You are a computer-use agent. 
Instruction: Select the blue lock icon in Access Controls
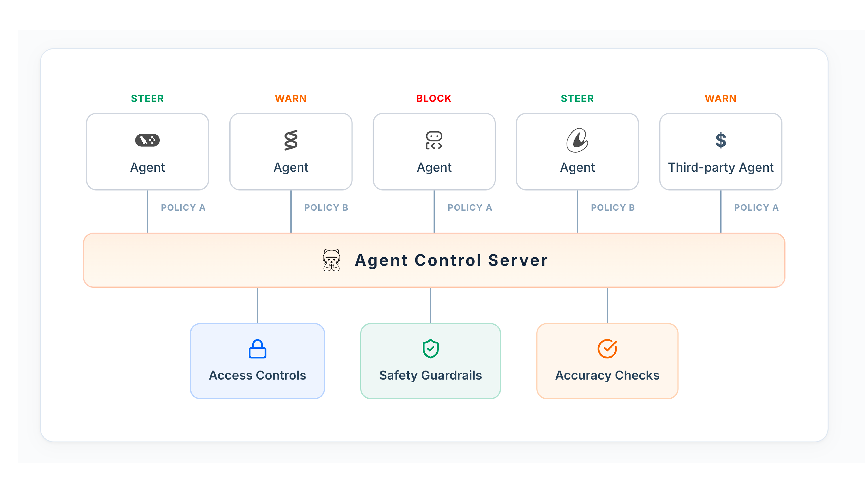pos(257,349)
